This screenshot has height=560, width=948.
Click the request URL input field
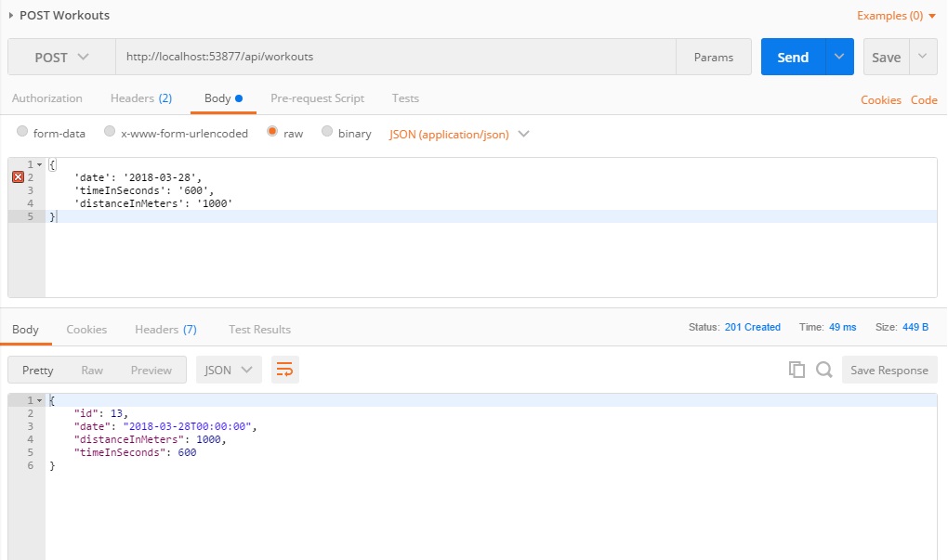pyautogui.click(x=395, y=57)
